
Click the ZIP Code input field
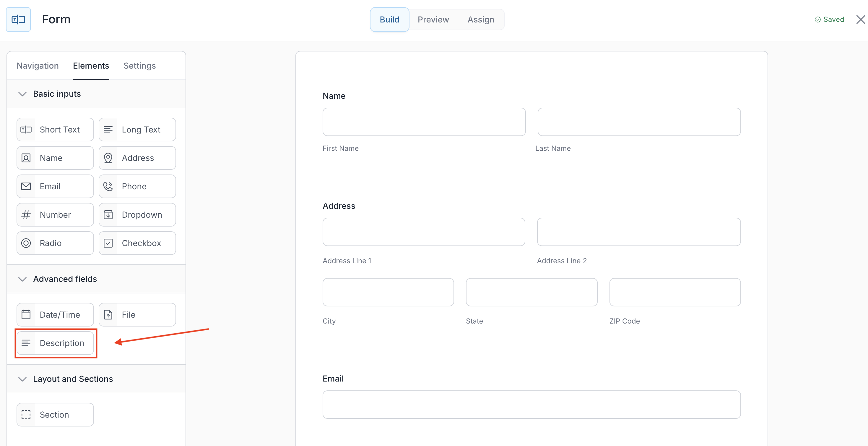(675, 292)
